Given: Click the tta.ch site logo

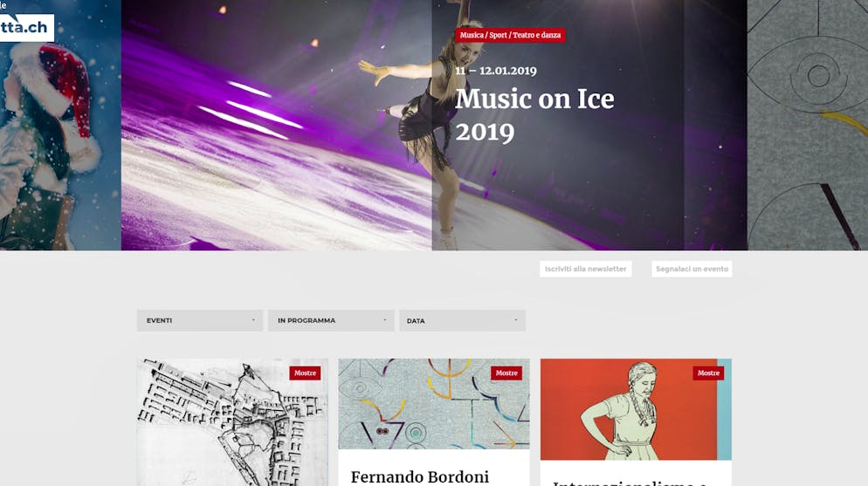Looking at the screenshot, I should click(x=26, y=28).
